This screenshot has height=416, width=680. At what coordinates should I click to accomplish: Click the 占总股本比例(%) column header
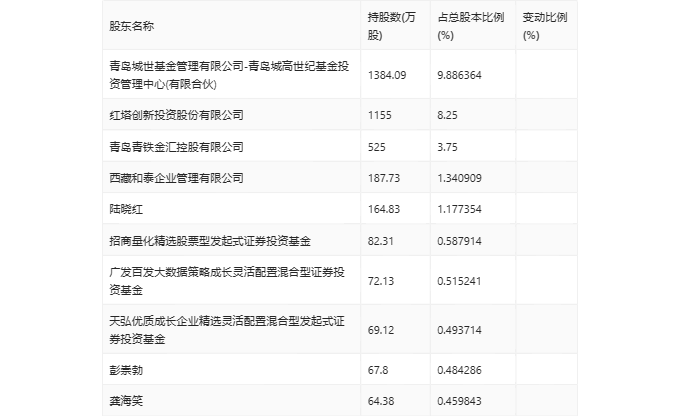pos(471,26)
